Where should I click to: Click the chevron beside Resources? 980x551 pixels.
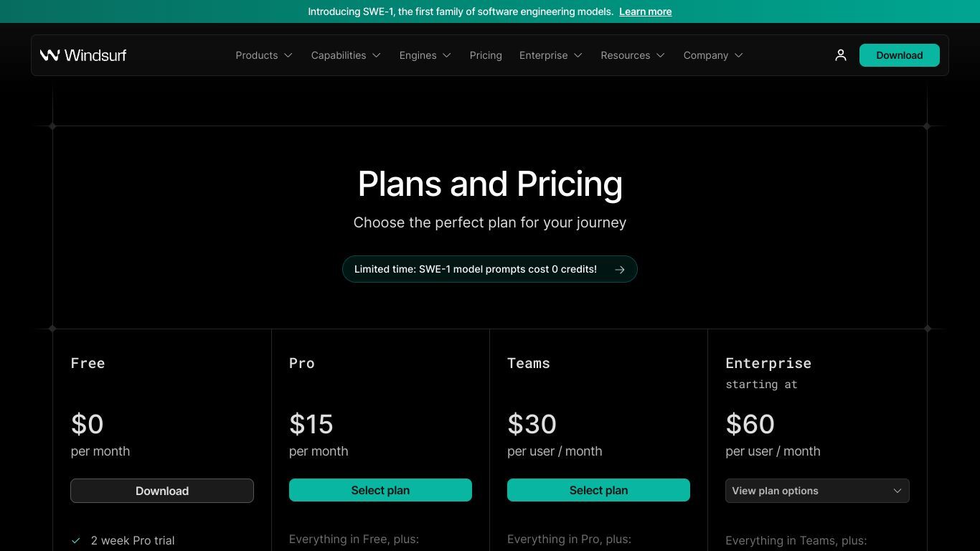(661, 55)
